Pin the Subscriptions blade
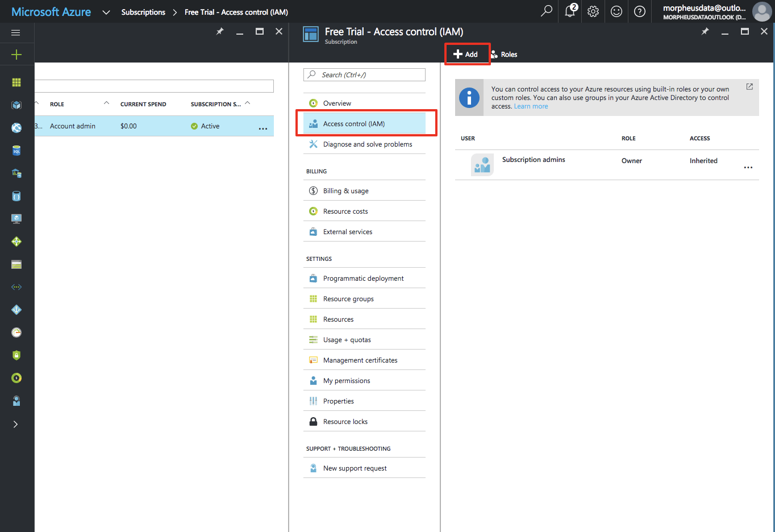The width and height of the screenshot is (775, 532). (220, 31)
